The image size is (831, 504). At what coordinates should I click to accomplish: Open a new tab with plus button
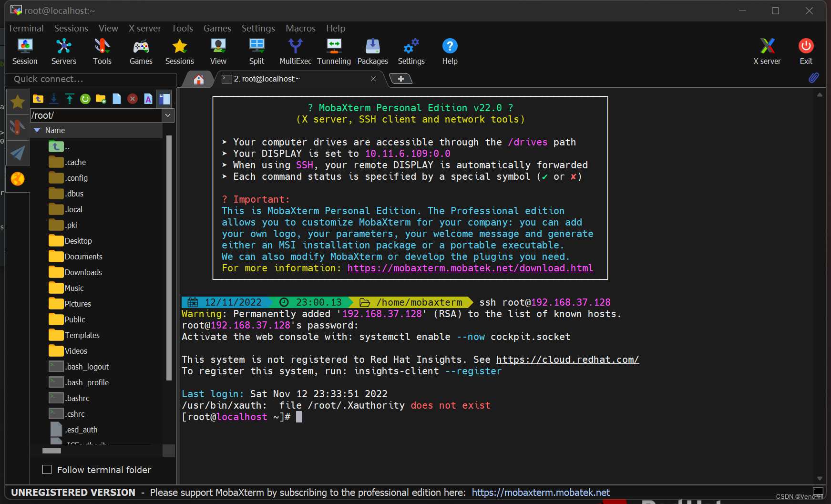401,79
